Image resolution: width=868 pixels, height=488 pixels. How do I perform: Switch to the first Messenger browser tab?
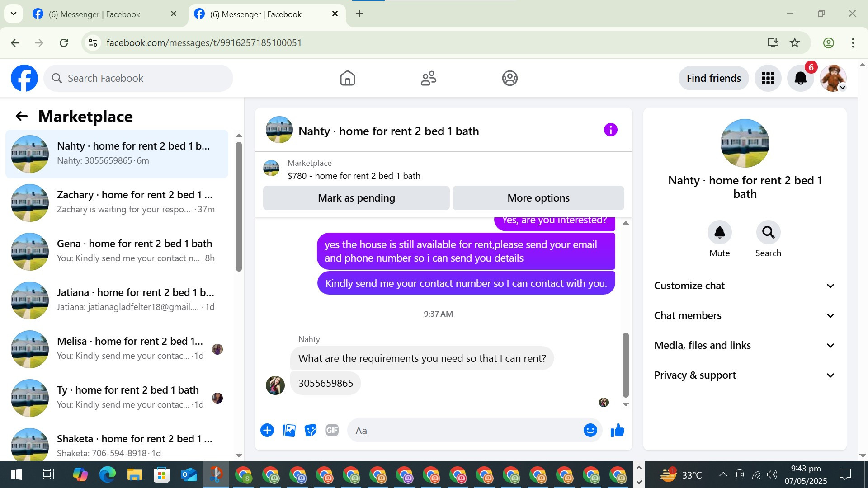click(95, 14)
